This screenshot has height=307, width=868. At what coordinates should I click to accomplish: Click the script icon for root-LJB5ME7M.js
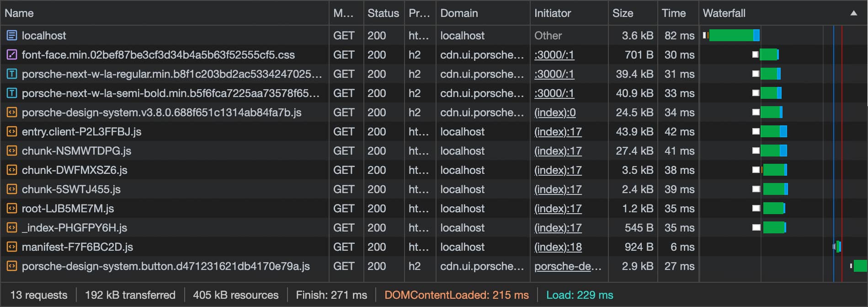(12, 208)
